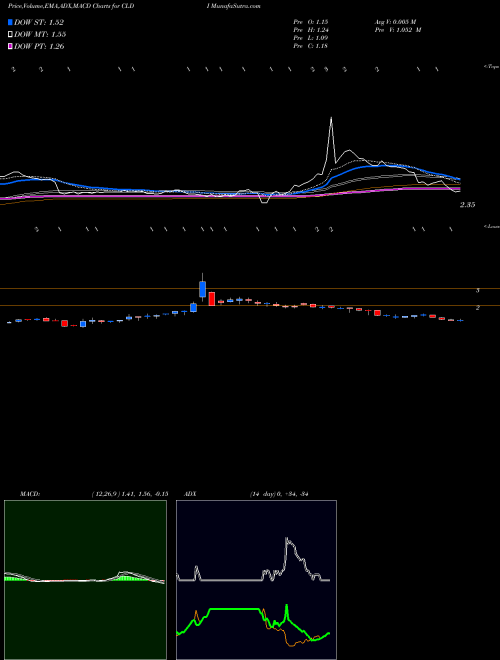Open the green MACD indicator chart

point(85,580)
